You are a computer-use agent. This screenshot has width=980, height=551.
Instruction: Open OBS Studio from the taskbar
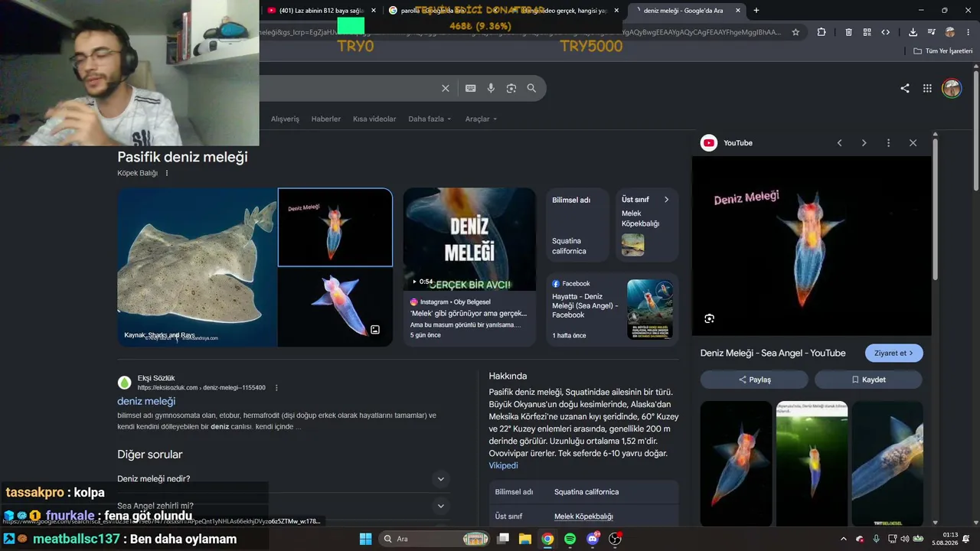tap(615, 539)
